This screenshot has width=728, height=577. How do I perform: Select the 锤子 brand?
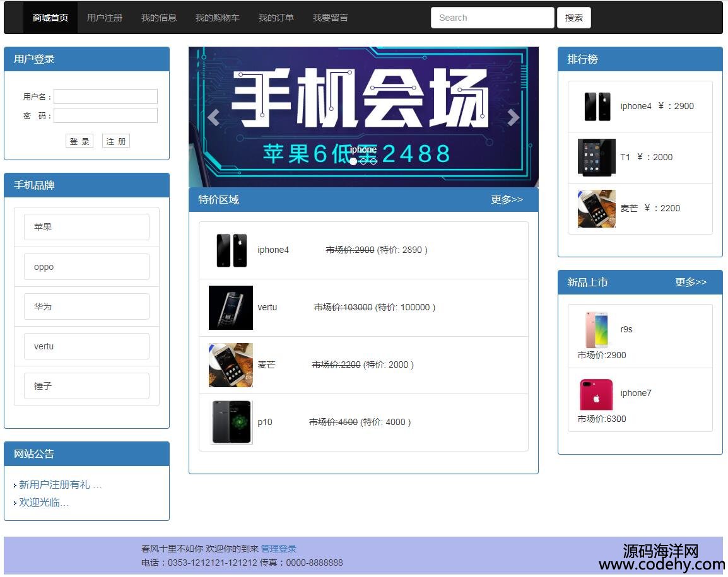click(x=87, y=386)
